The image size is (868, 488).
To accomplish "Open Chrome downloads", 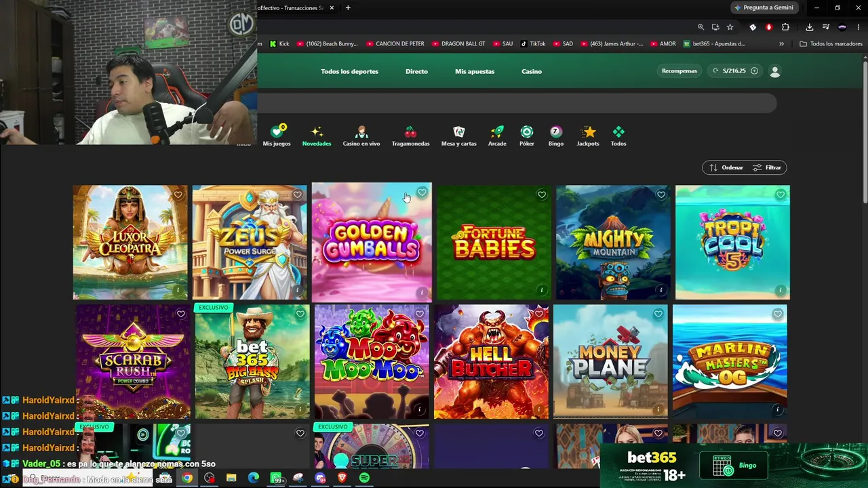I will [809, 27].
